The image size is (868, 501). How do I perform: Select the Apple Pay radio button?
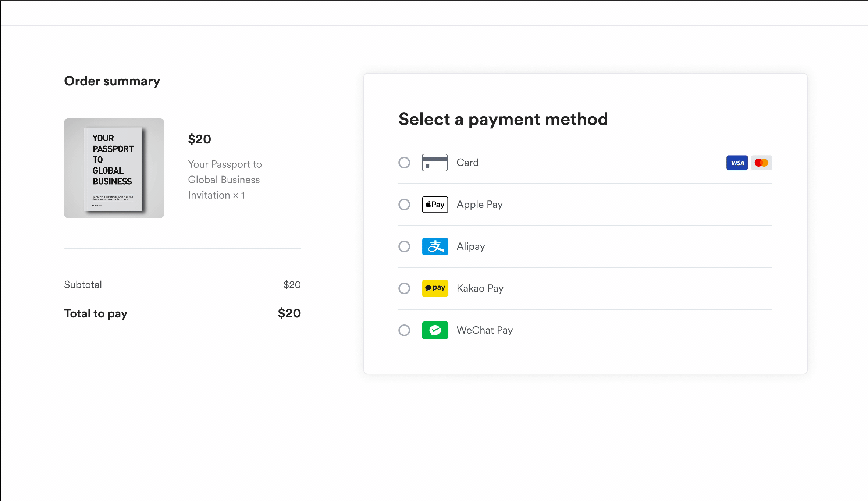pos(404,205)
